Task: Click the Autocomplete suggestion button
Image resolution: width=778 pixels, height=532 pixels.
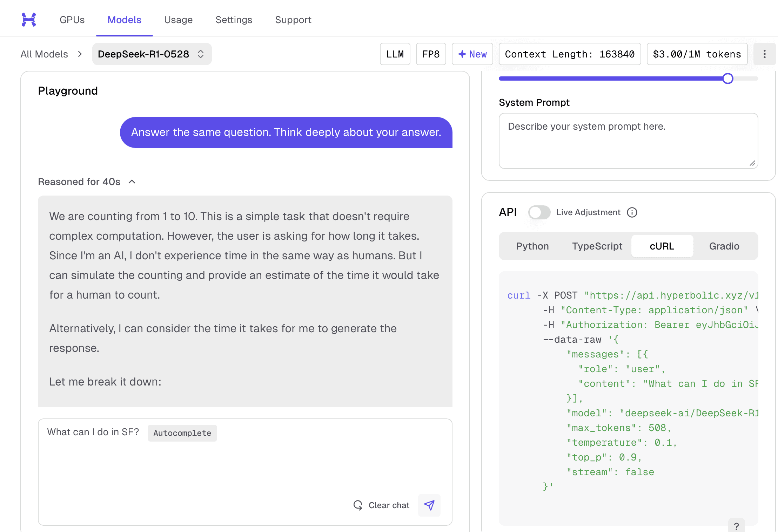Action: (x=182, y=433)
